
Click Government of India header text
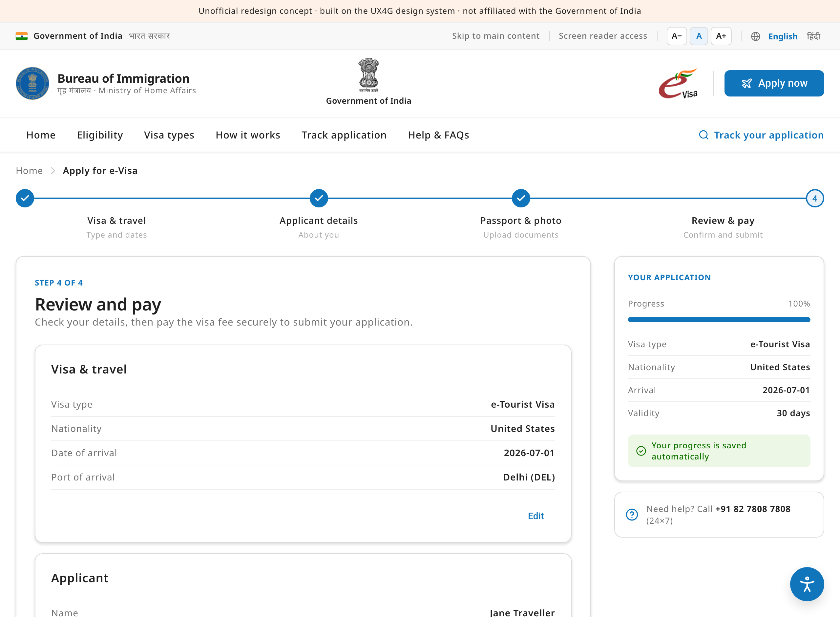point(78,36)
